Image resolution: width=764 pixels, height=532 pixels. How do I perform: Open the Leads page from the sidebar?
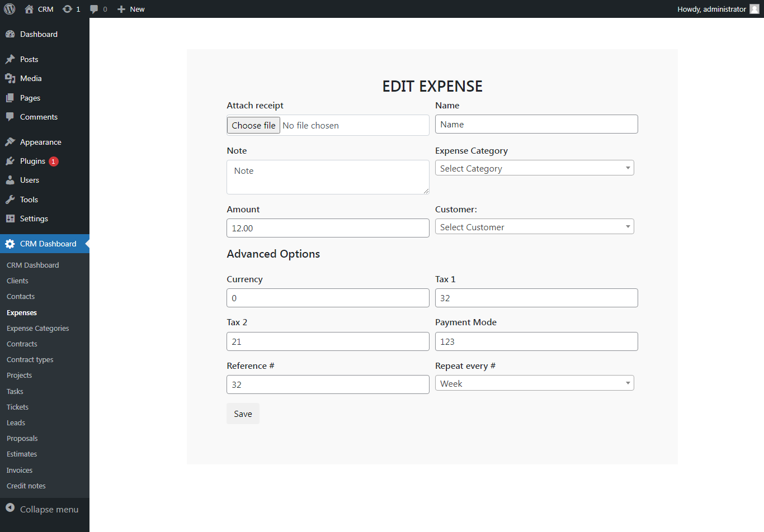pyautogui.click(x=15, y=422)
